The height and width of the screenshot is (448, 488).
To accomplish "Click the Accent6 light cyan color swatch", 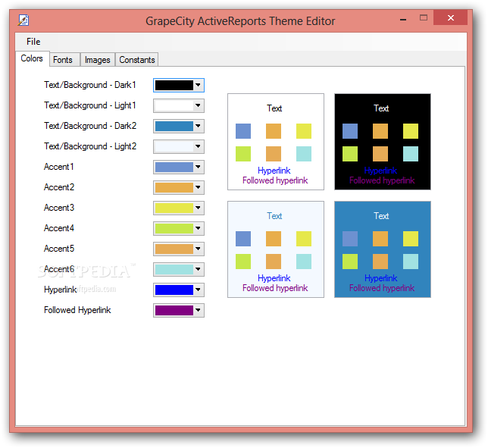I will [174, 269].
